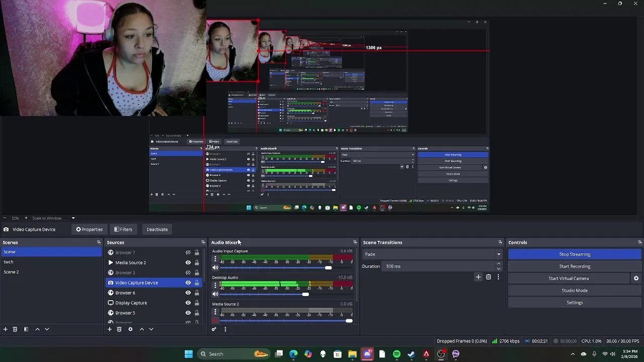This screenshot has width=644, height=362.
Task: Click the Deactivate button
Action: (157, 229)
